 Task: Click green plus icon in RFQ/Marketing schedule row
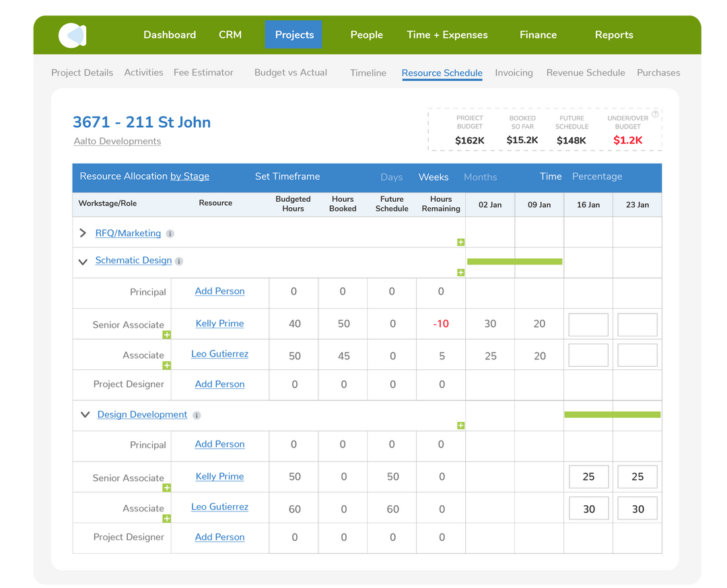click(x=461, y=242)
